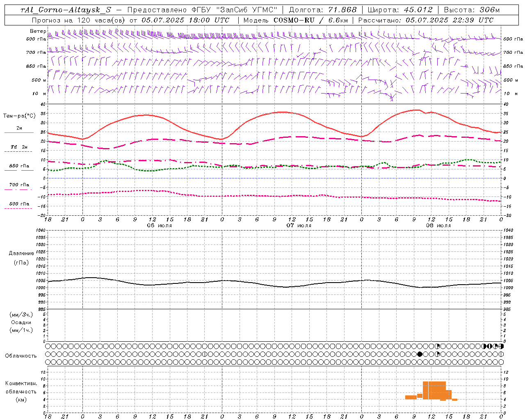The width and height of the screenshot is (525, 420).
Task: Click the "Давление" pressure panel label
Action: pos(21,253)
